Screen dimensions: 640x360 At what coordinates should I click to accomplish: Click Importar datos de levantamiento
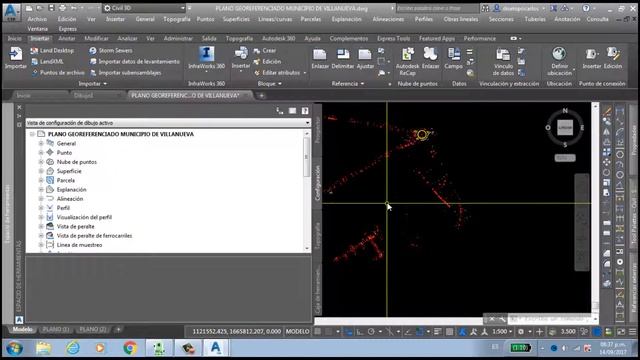click(134, 62)
